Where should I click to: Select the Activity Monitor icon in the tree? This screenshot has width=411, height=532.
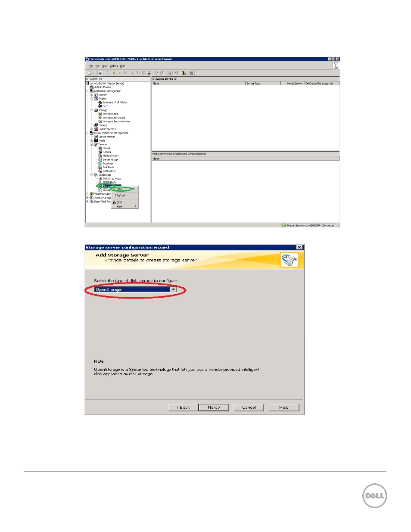point(91,87)
